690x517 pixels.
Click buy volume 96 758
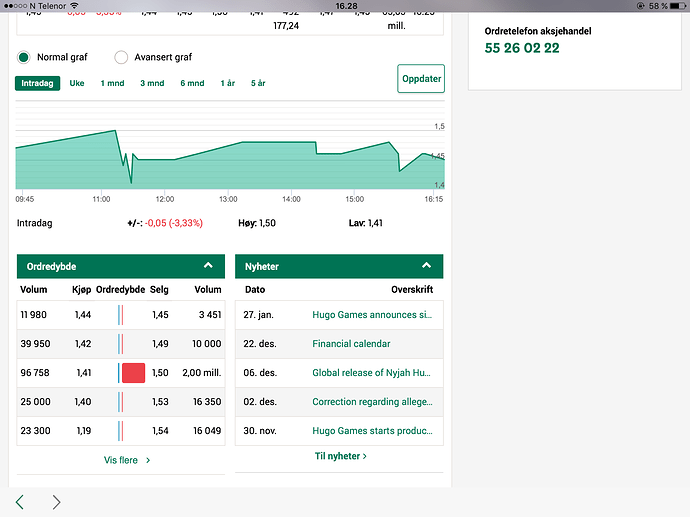coord(35,373)
